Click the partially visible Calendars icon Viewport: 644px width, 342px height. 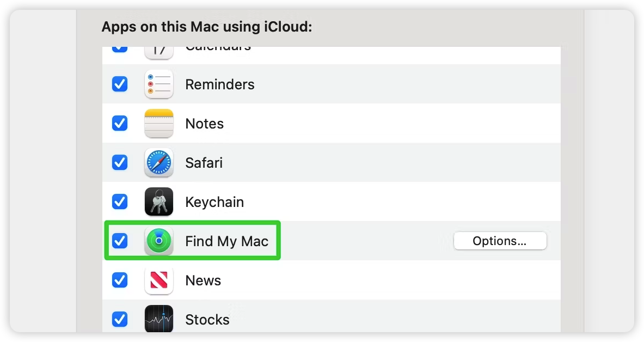(159, 53)
